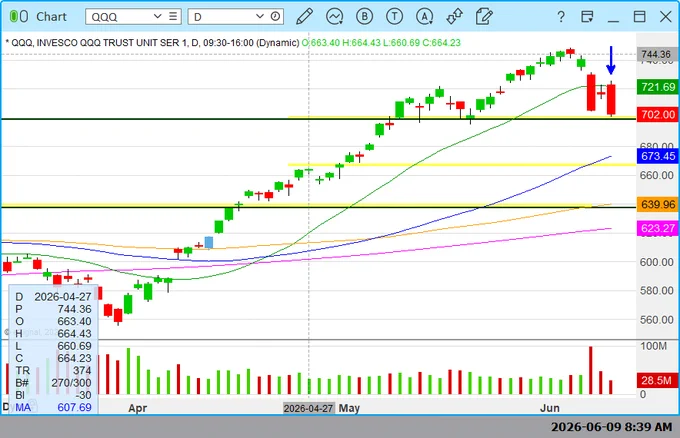680x438 pixels.
Task: Open help with the question mark icon
Action: click(561, 16)
